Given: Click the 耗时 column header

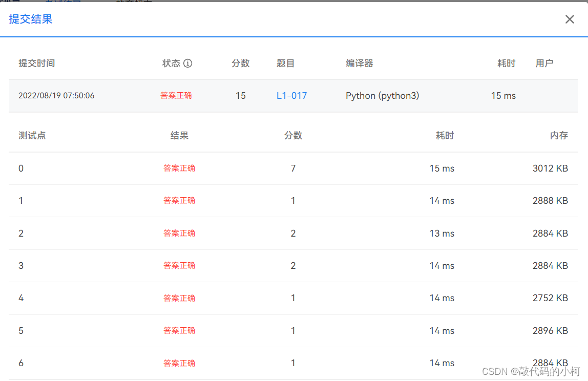Looking at the screenshot, I should (506, 63).
